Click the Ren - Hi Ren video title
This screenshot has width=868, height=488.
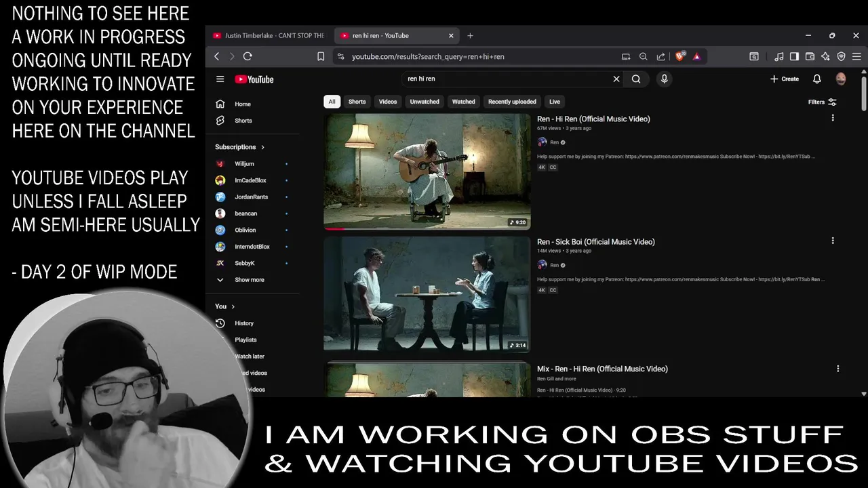point(593,119)
